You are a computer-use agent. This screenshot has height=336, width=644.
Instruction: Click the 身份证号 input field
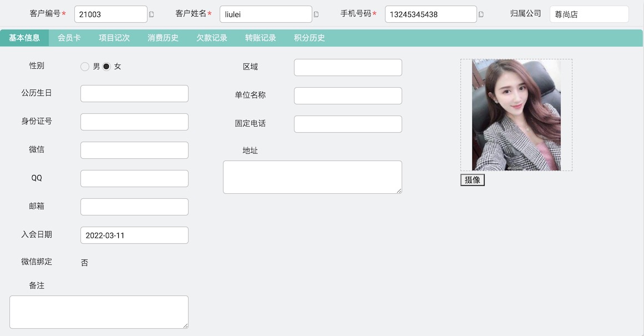pos(134,122)
